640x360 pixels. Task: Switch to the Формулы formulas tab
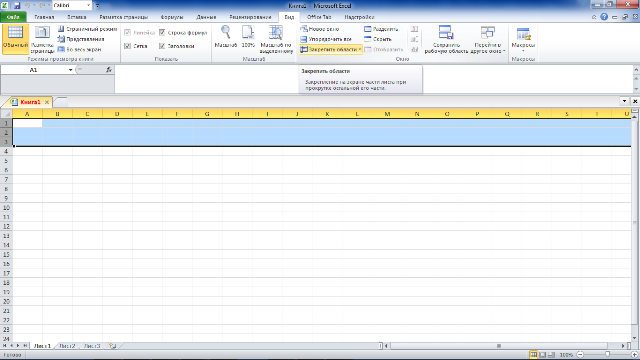coord(172,17)
